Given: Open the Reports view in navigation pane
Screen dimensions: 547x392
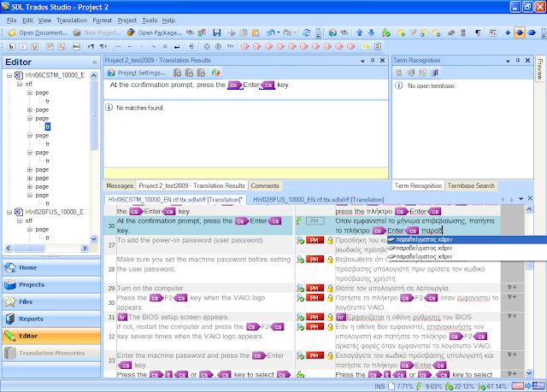Looking at the screenshot, I should coord(51,319).
